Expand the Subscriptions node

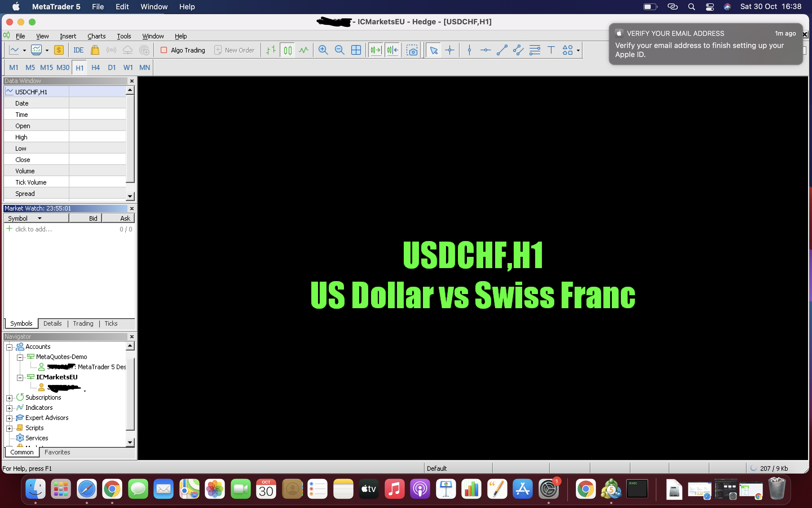[x=9, y=398]
